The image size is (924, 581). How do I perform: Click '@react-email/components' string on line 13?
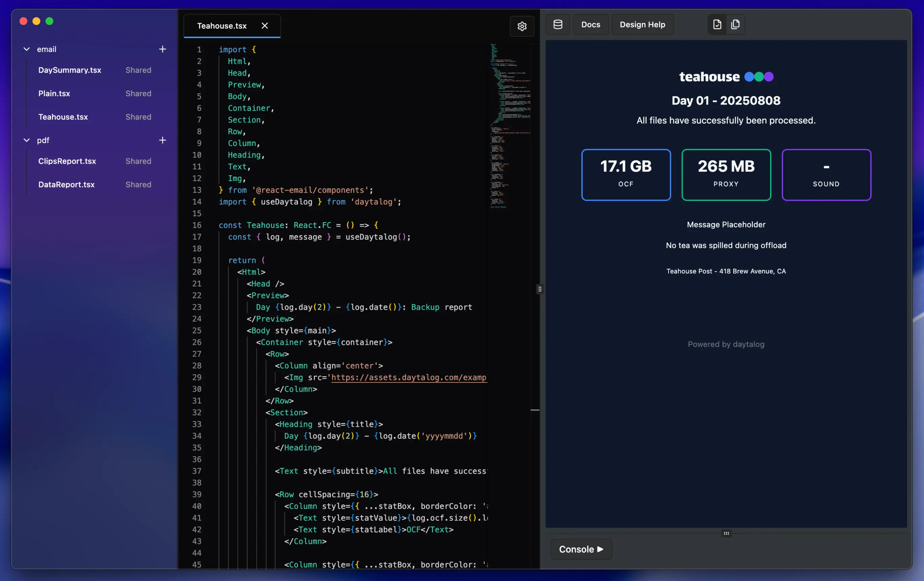(x=310, y=190)
